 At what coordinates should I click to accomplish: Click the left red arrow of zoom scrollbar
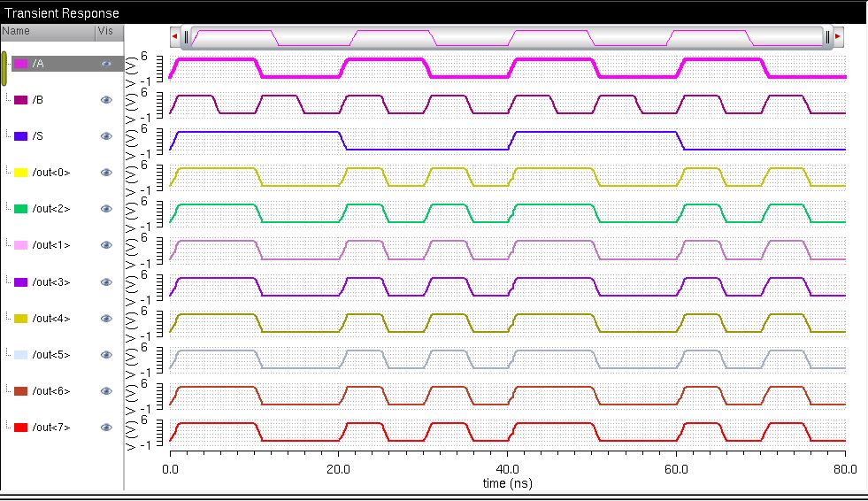point(174,37)
